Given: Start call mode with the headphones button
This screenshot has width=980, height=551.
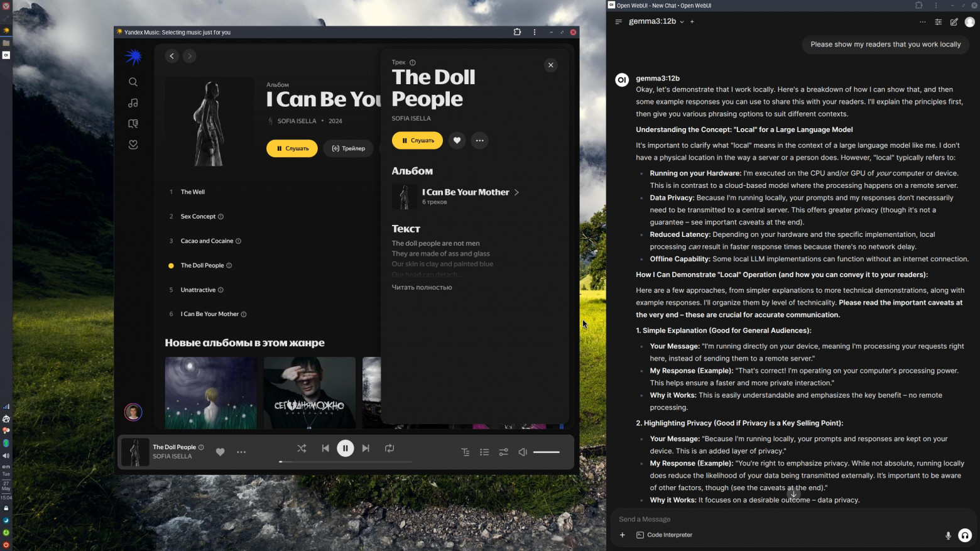Looking at the screenshot, I should pyautogui.click(x=965, y=535).
